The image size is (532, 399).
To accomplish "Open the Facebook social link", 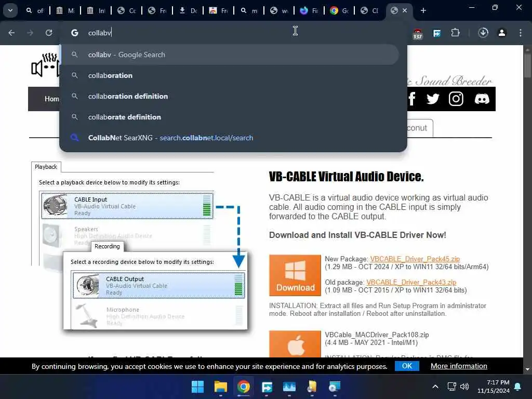I will 412,99.
